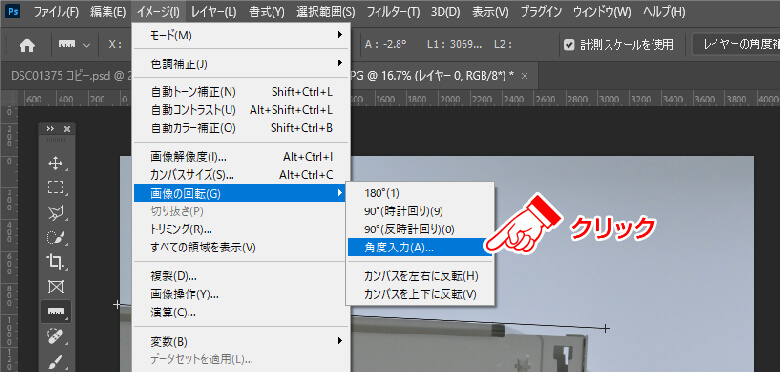This screenshot has width=781, height=372.
Task: Close the active document tab
Action: [523, 77]
